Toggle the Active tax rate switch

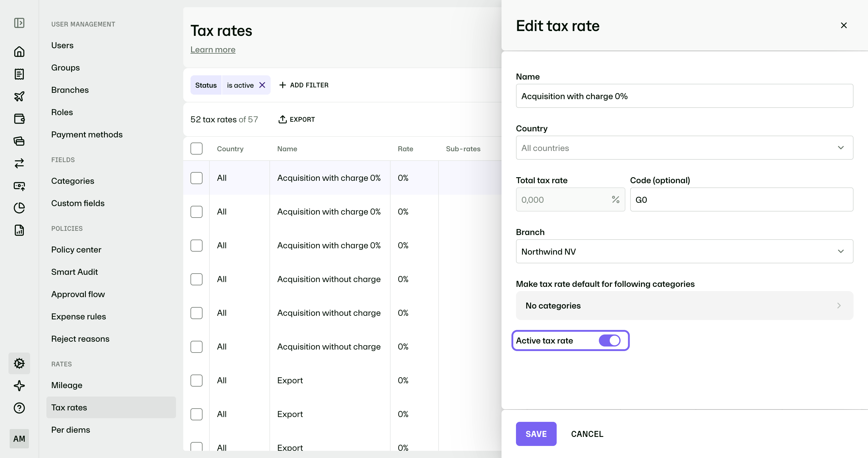(x=609, y=340)
